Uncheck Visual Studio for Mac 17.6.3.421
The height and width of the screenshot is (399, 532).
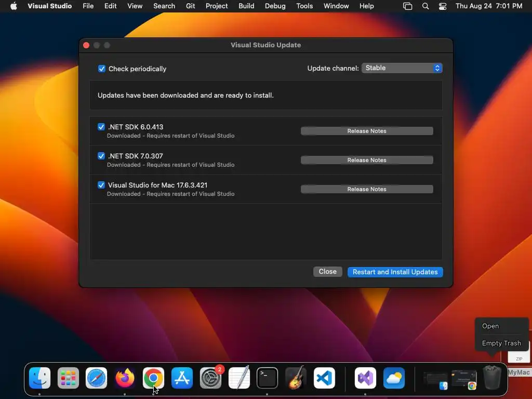coord(101,185)
